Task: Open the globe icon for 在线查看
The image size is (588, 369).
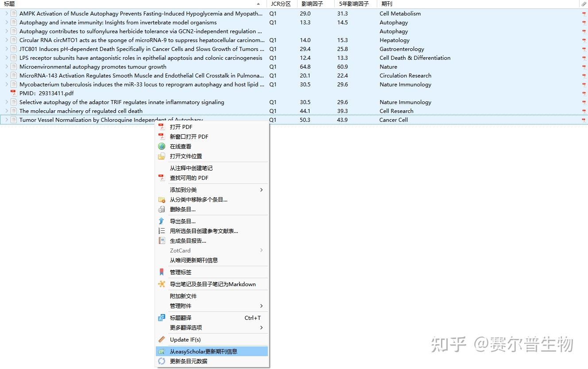Action: [162, 146]
